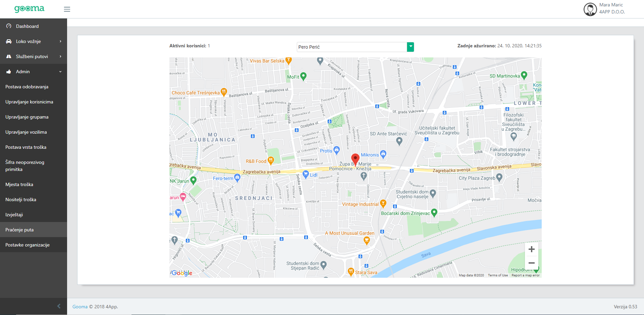Zoom out the map with minus

click(531, 263)
